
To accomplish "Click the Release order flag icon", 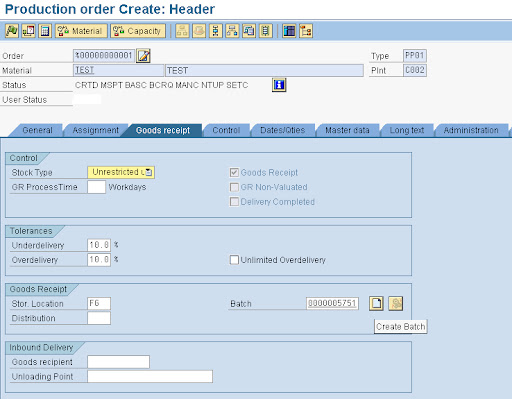I will pos(12,31).
